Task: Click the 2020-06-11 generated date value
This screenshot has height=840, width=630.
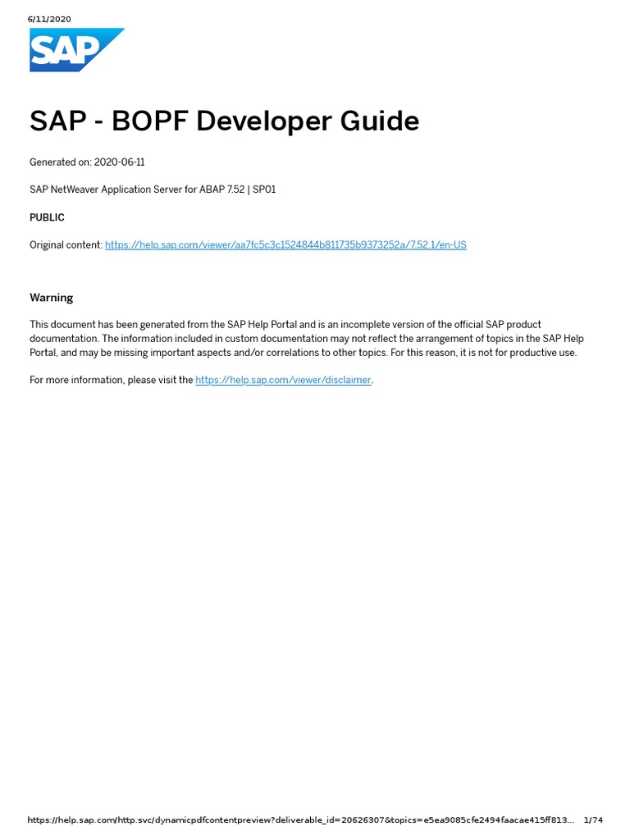Action: (x=120, y=162)
